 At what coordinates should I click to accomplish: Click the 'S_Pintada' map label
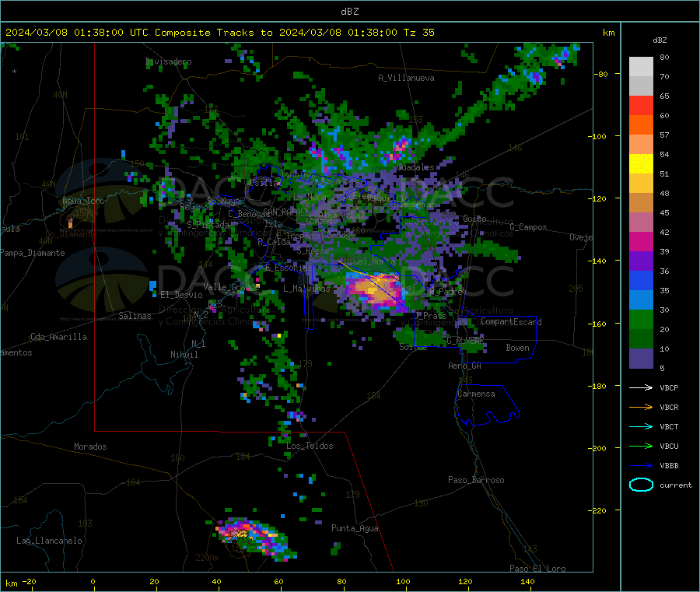pos(208,225)
